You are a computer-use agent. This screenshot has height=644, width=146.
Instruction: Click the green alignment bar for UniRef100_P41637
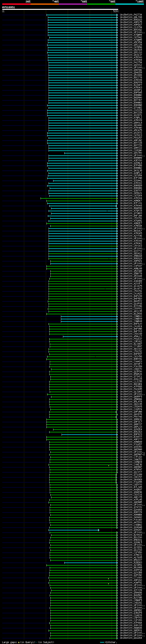point(83,339)
